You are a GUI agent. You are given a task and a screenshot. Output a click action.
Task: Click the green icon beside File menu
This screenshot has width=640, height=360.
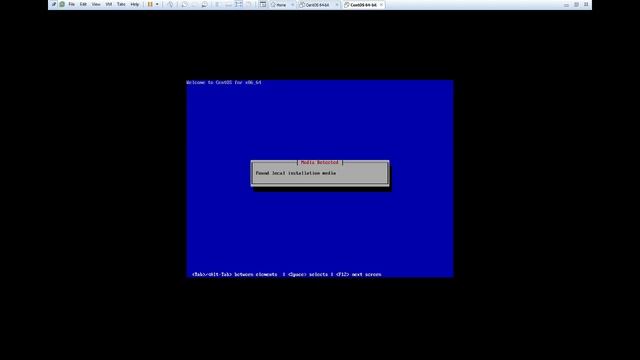tap(62, 4)
